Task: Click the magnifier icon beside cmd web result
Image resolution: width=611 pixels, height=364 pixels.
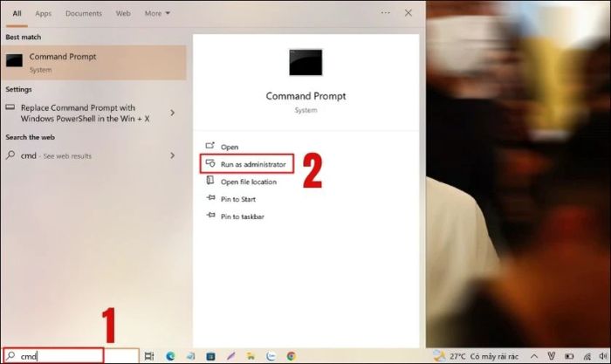Action: click(10, 155)
